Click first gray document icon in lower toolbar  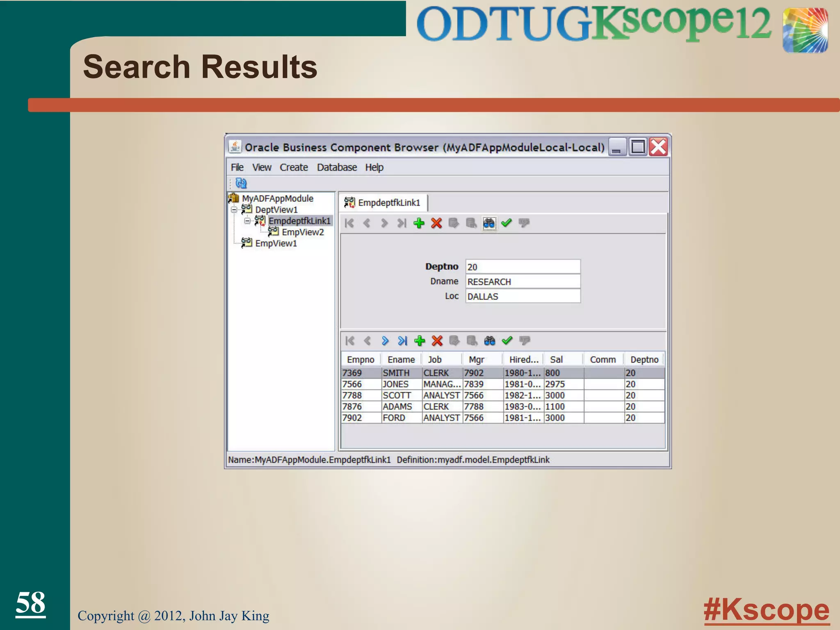click(454, 341)
